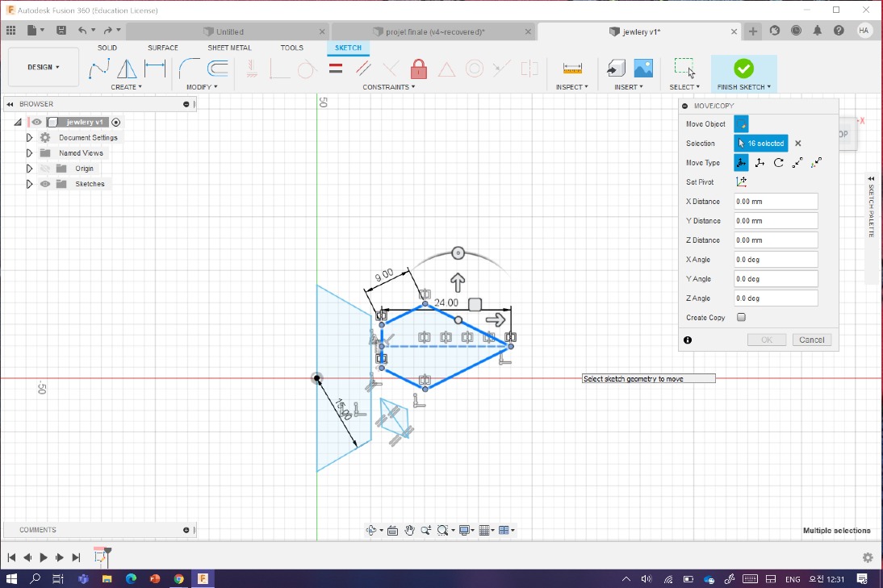
Task: Click the Lock constraint icon
Action: (x=418, y=69)
